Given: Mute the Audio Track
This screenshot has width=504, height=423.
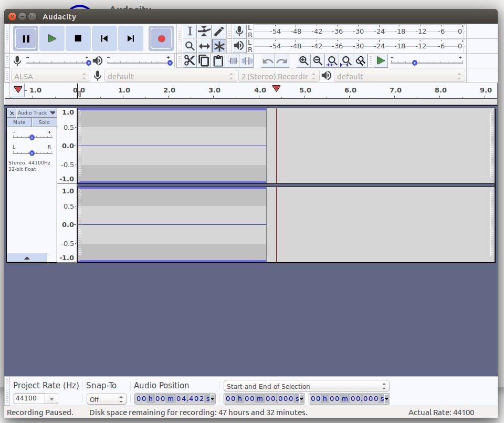Looking at the screenshot, I should click(19, 122).
